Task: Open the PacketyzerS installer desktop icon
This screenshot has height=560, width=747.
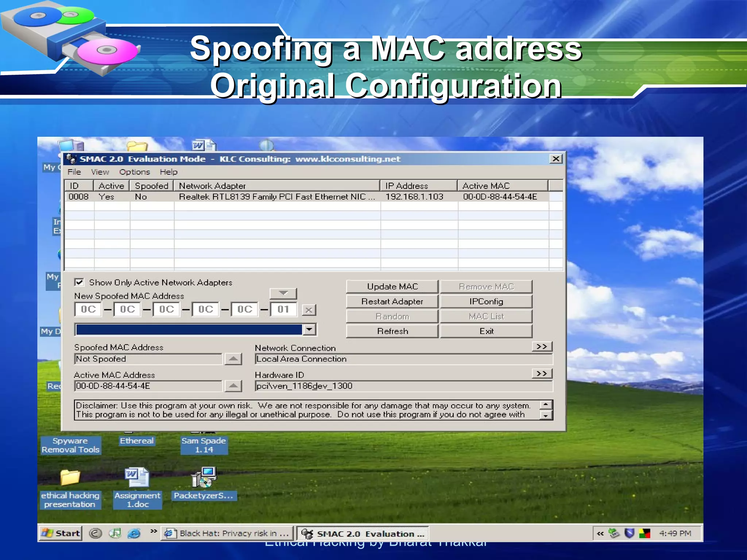Action: (204, 478)
